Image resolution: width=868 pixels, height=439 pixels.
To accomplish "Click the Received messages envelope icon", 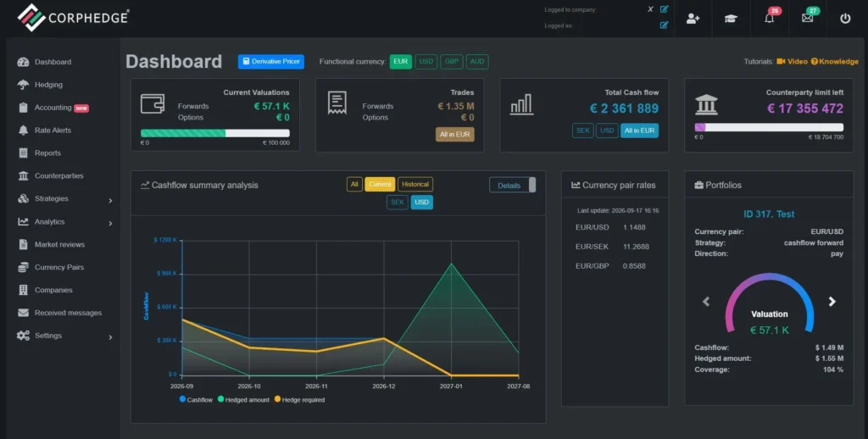I will click(23, 312).
